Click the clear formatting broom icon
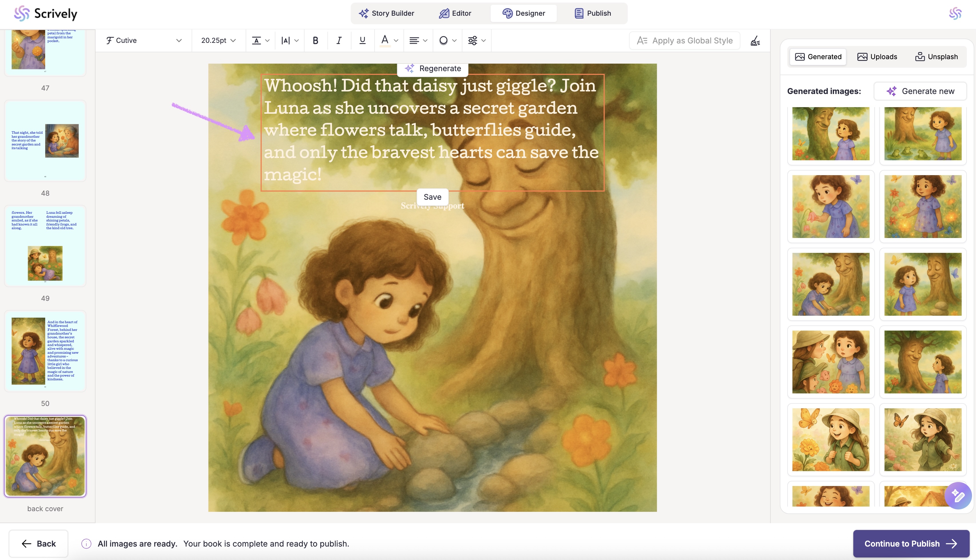Viewport: 976px width, 560px height. (755, 41)
